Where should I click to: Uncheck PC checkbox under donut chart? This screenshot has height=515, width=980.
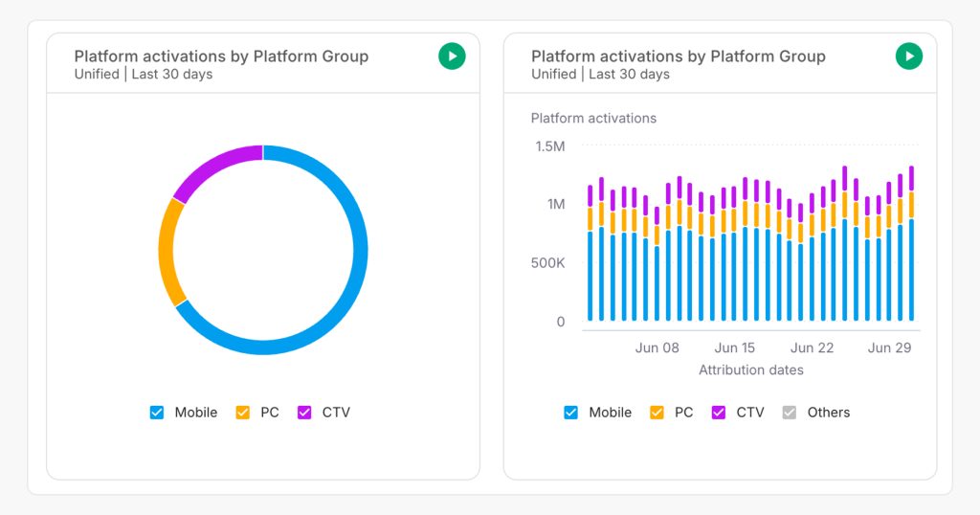(x=242, y=413)
